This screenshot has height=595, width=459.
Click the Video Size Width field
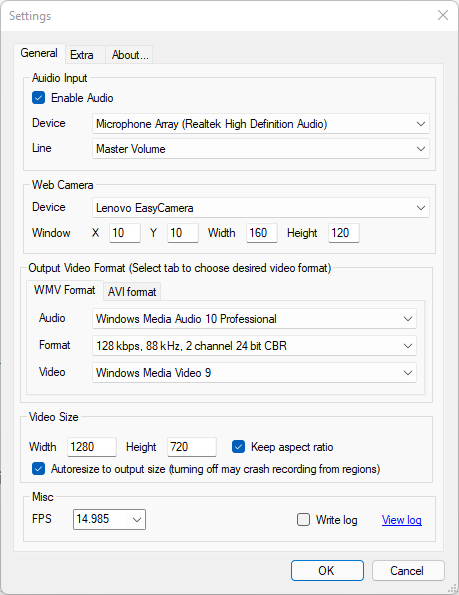click(92, 447)
